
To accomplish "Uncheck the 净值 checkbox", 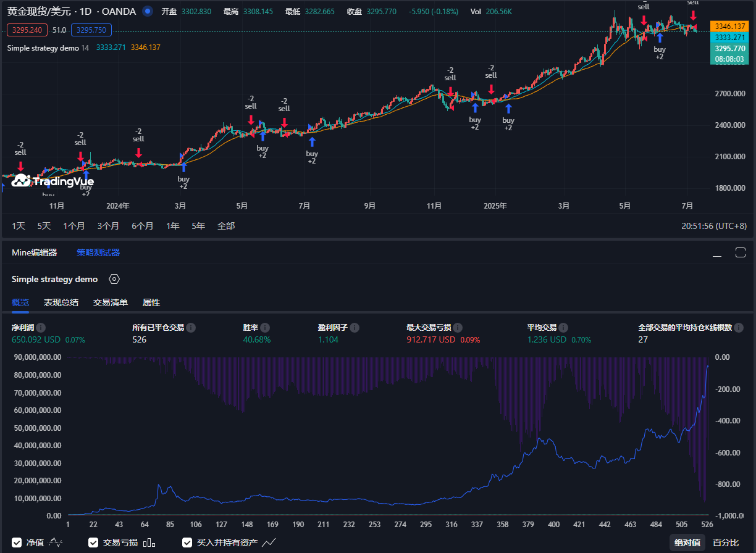I will pos(17,543).
